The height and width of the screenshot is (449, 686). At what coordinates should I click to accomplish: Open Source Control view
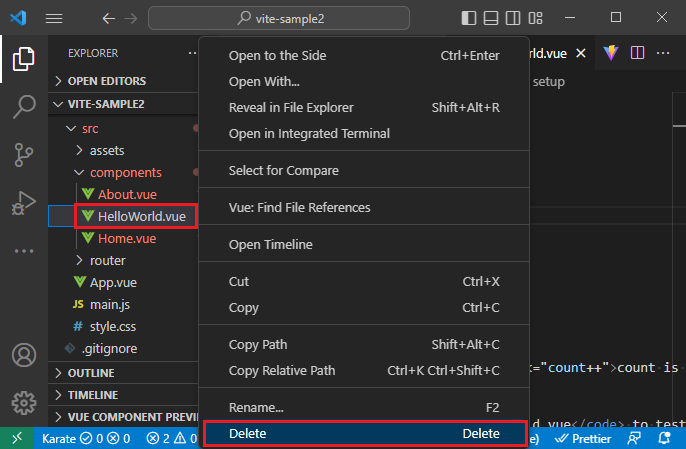tap(23, 154)
